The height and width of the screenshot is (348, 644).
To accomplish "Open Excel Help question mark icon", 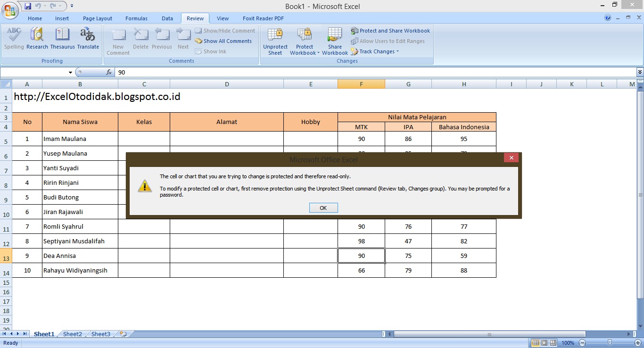I will click(608, 18).
